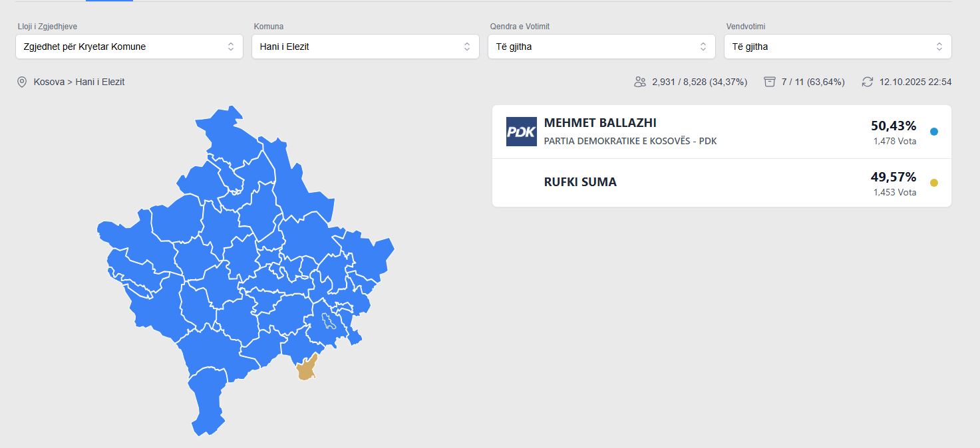The width and height of the screenshot is (980, 448).
Task: Click the 1,478 Vota count
Action: tap(894, 141)
